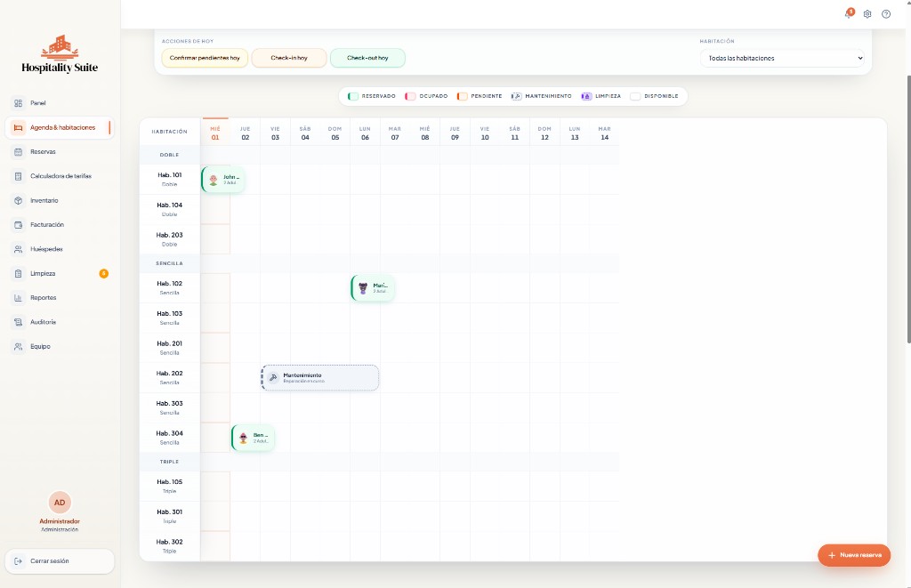Open the Mantenimiento block in Hab. 202
The image size is (911, 588).
(x=320, y=378)
